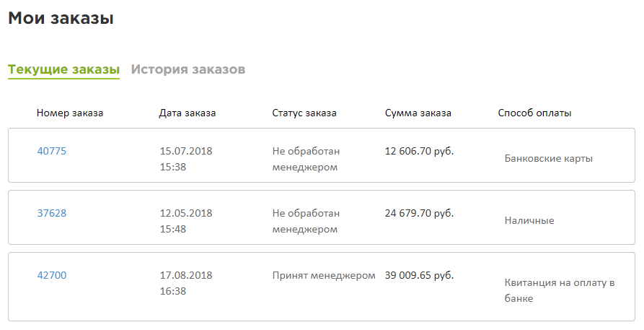Click the Сумма заказа column header
The image size is (644, 330).
tap(418, 113)
